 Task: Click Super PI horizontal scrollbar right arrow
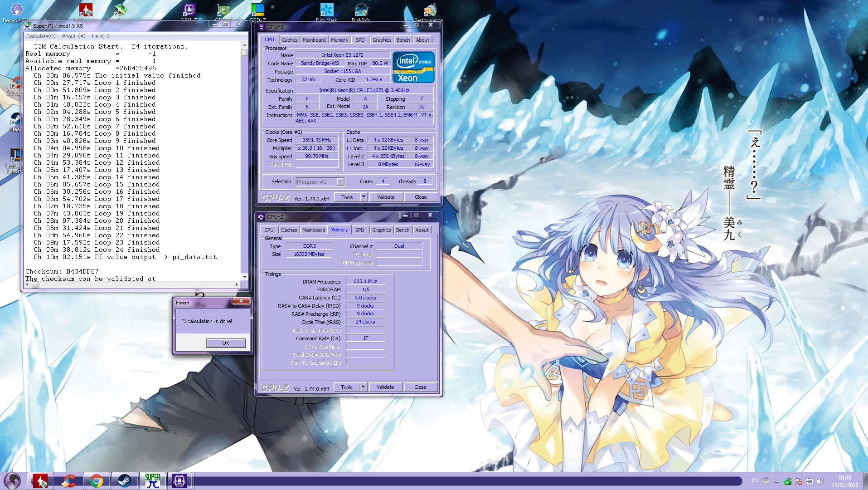[x=237, y=285]
